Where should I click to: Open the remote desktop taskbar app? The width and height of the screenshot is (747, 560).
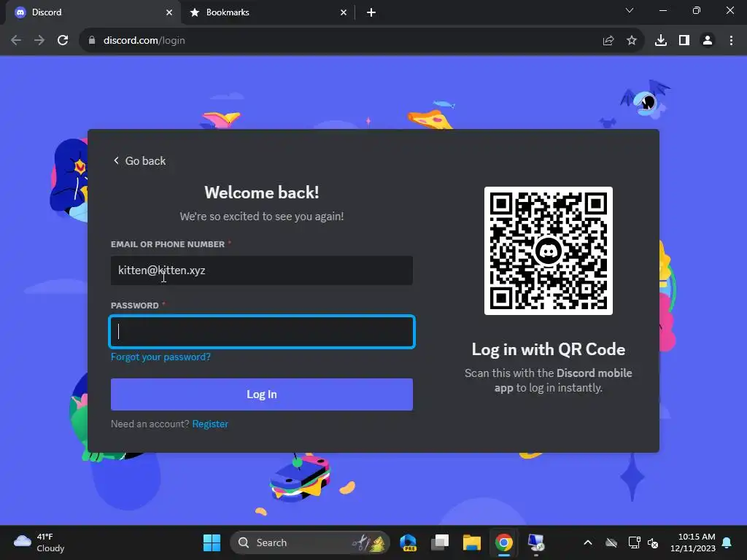coord(536,542)
